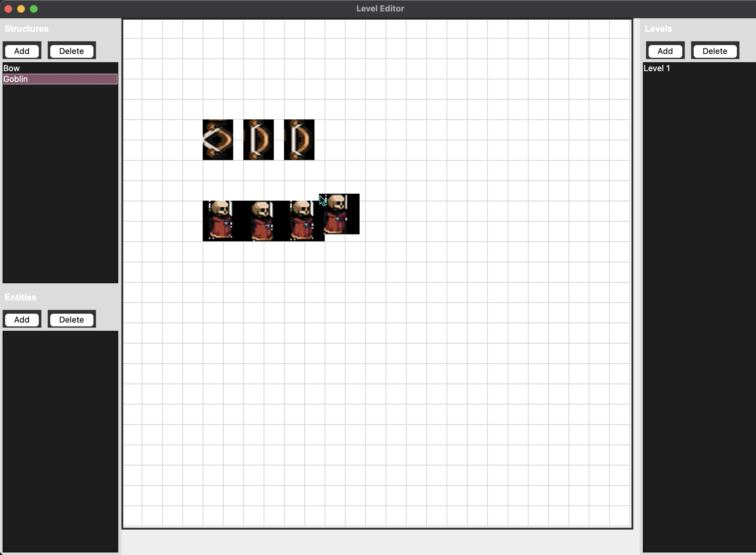This screenshot has width=756, height=555.
Task: Select the Goblin structure in the Structures list
Action: tap(16, 79)
